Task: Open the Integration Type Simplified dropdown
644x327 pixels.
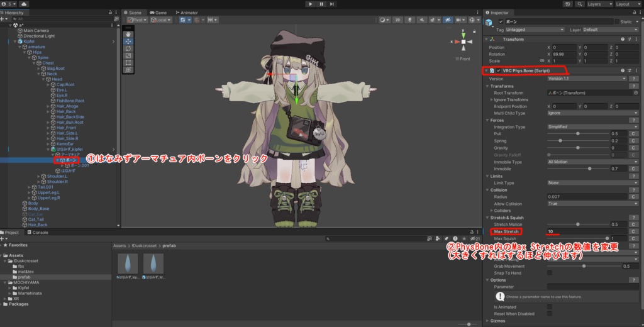Action: [592, 127]
